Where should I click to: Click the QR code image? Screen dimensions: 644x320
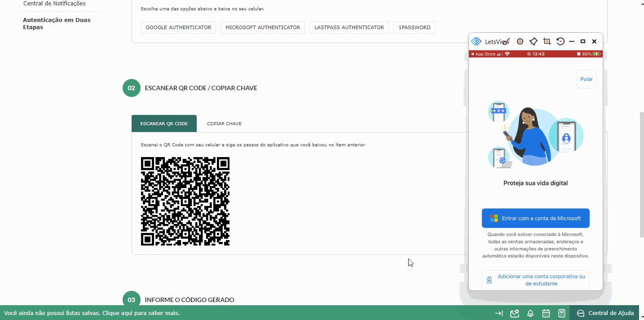185,201
